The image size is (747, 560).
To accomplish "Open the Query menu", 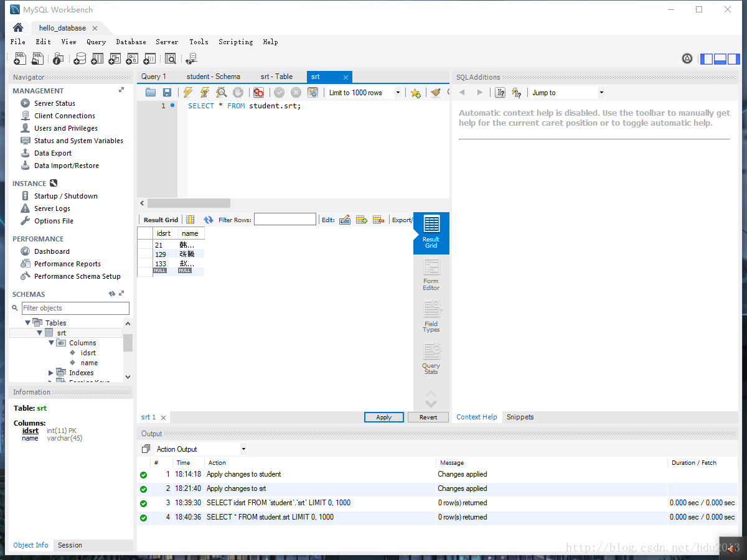I will coord(96,42).
